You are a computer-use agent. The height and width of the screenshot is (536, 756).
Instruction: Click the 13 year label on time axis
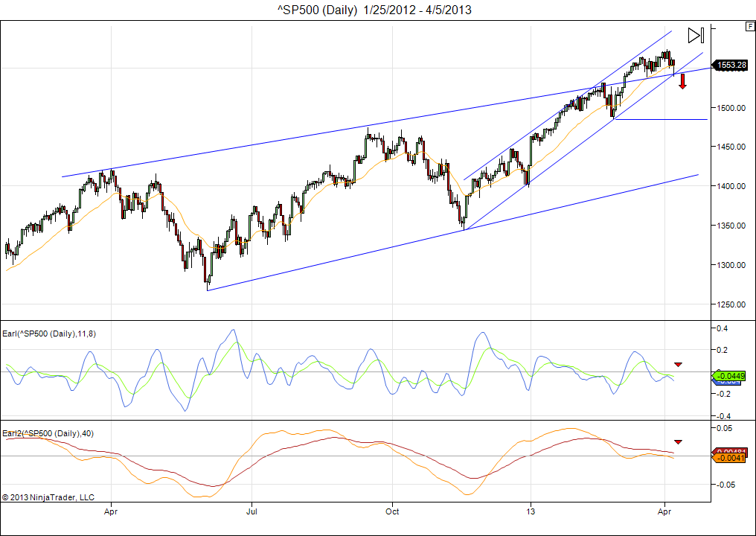tap(531, 511)
